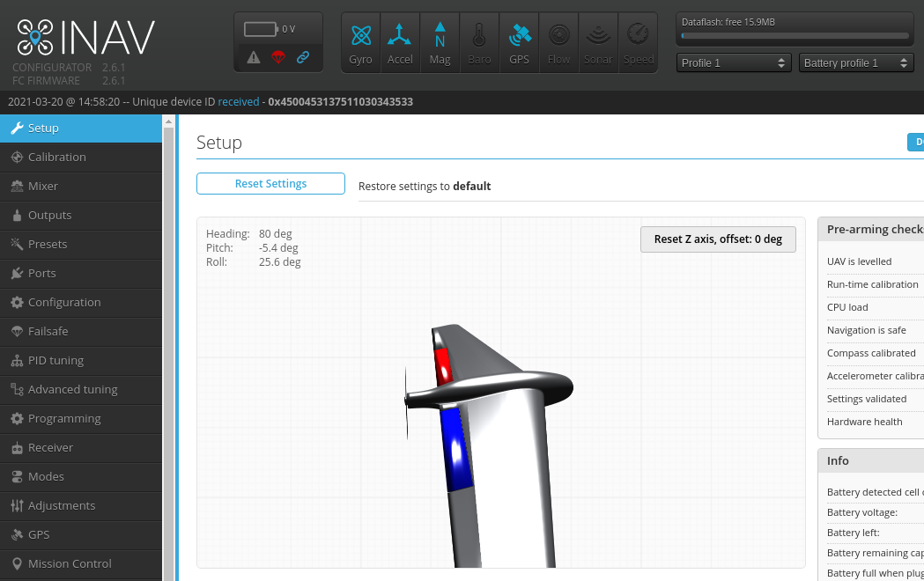Click Reset Z axis offset button

click(718, 239)
